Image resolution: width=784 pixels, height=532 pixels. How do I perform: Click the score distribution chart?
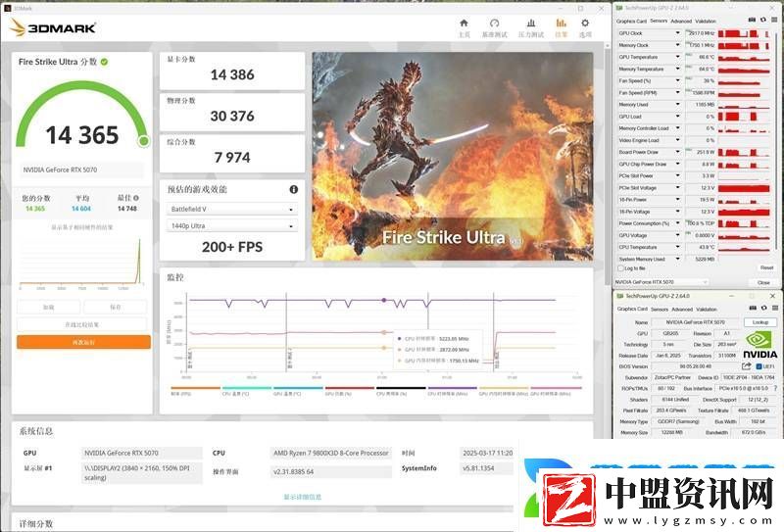click(82, 263)
